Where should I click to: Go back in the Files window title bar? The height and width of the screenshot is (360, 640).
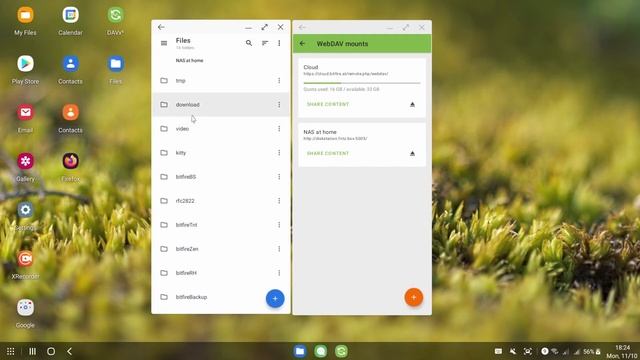pyautogui.click(x=161, y=27)
